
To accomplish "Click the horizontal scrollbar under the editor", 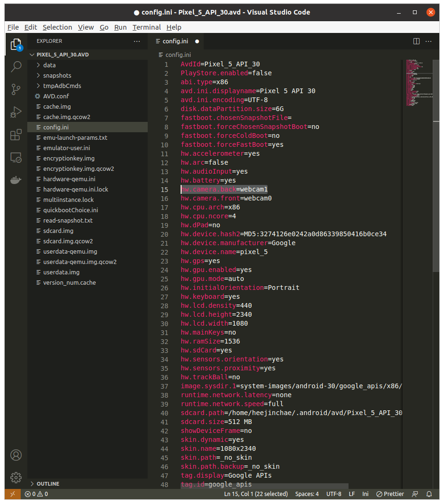I will (x=264, y=486).
